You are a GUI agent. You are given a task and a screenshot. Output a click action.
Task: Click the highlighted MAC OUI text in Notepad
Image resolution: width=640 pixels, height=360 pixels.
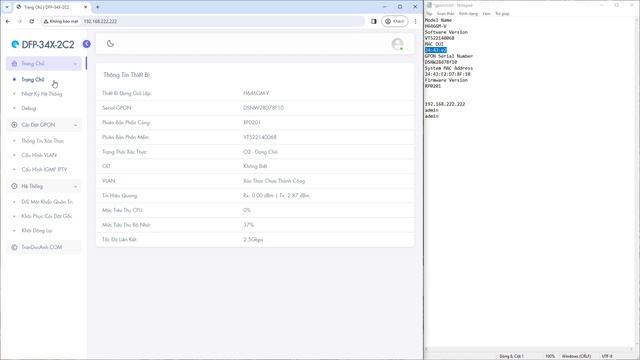click(x=436, y=50)
